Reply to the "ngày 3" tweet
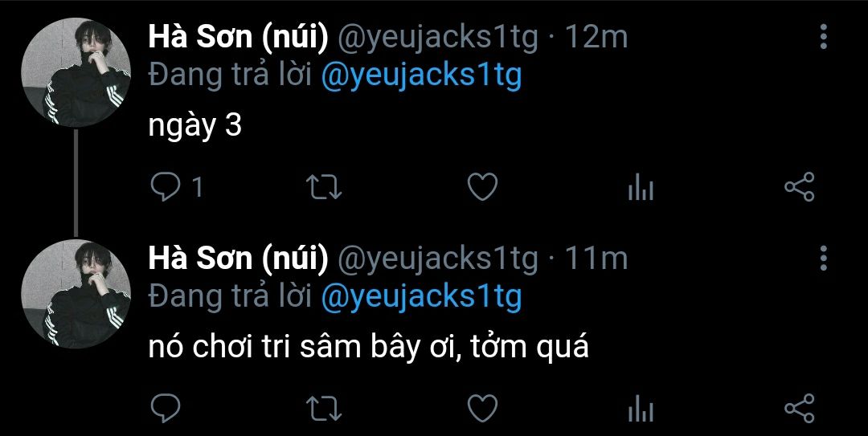Image resolution: width=868 pixels, height=436 pixels. click(166, 188)
